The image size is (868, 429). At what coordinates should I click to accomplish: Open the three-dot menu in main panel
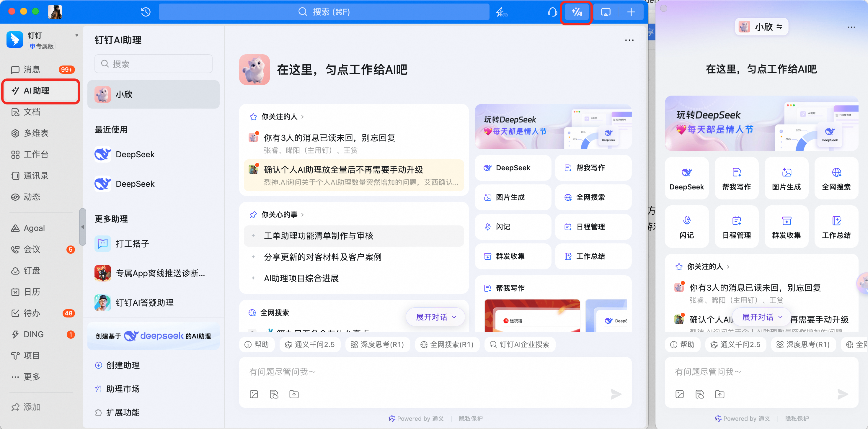point(629,40)
